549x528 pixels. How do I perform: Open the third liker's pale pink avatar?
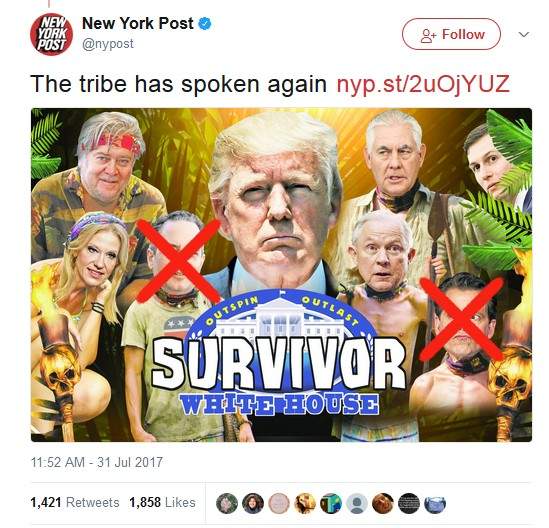coord(279,503)
